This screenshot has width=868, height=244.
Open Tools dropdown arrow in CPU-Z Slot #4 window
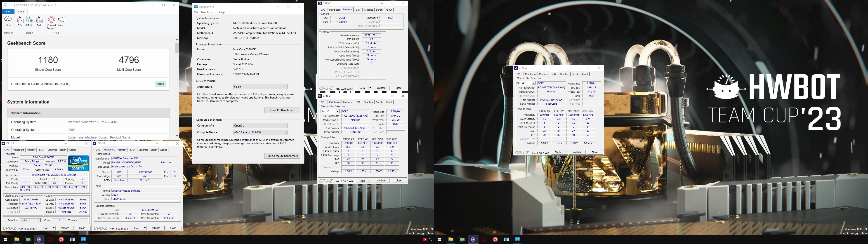(566, 152)
